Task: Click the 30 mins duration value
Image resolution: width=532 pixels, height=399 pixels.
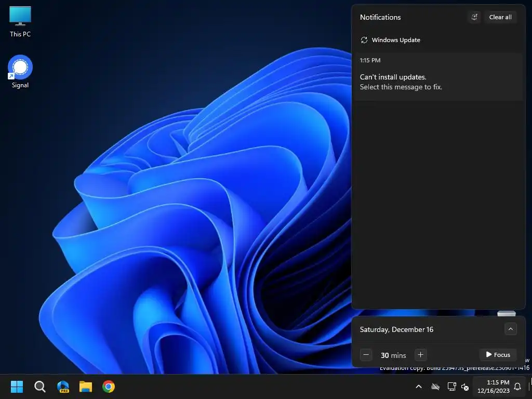Action: tap(393, 355)
